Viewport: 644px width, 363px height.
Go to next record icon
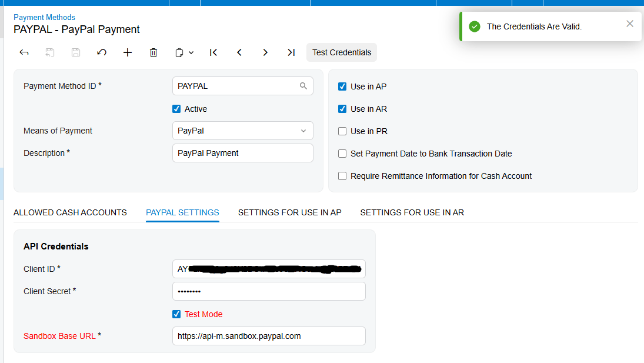pos(265,52)
